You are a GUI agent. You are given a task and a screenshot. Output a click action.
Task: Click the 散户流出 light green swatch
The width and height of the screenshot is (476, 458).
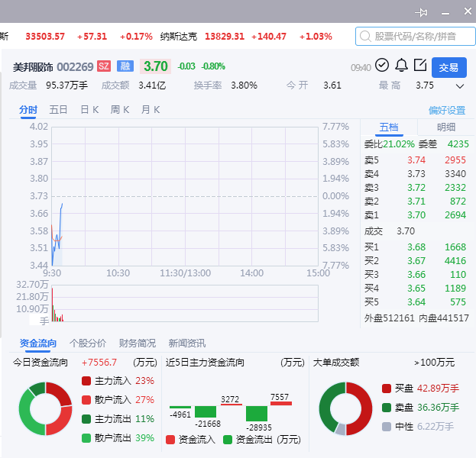[86, 438]
